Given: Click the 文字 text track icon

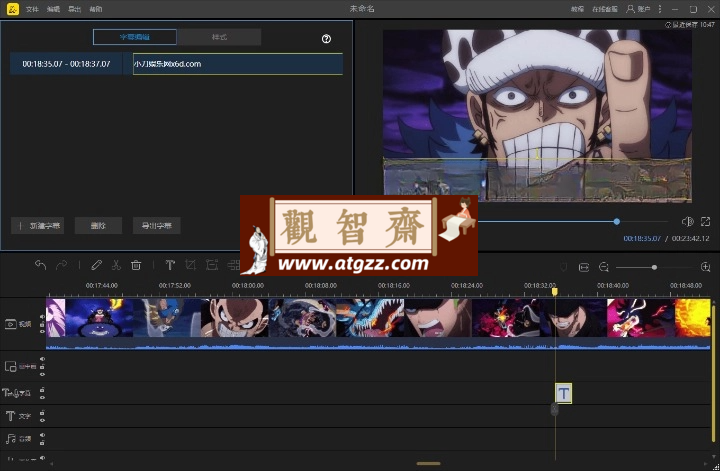Looking at the screenshot, I should tap(10, 416).
